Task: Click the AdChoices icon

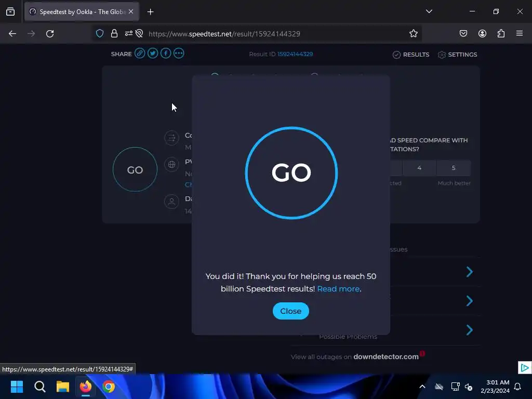Action: 525,367
